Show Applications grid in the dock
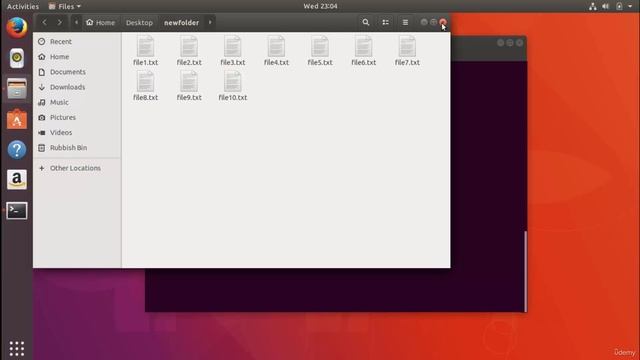This screenshot has width=640, height=360. pos(17,349)
